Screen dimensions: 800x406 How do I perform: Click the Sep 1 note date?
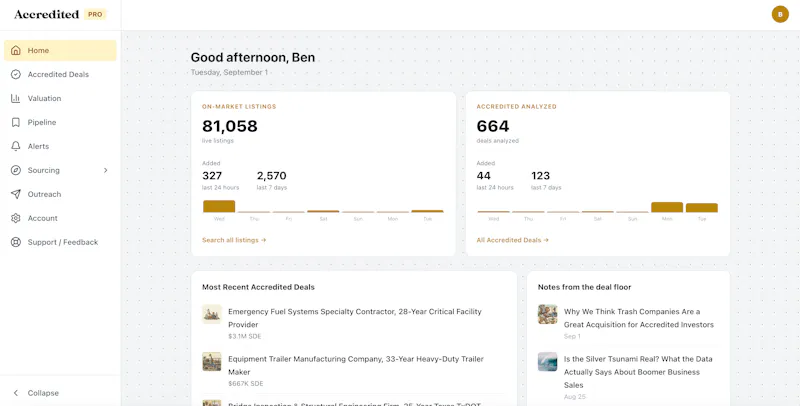pos(572,337)
